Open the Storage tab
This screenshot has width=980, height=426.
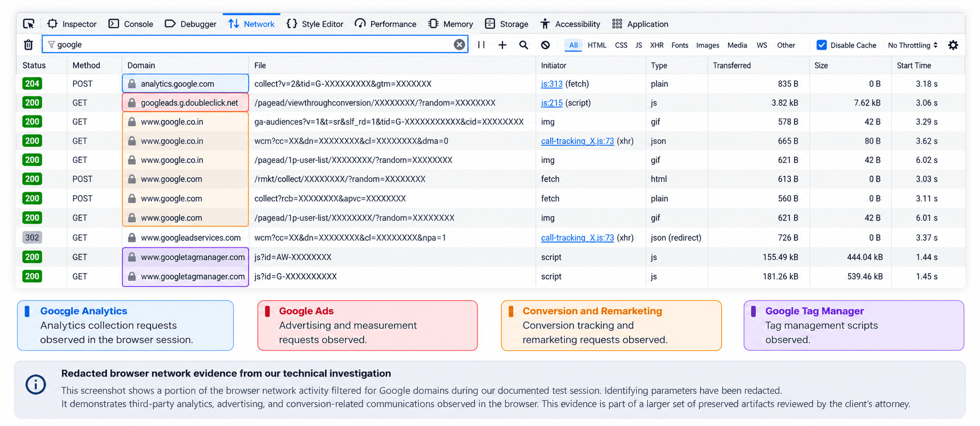(x=506, y=24)
